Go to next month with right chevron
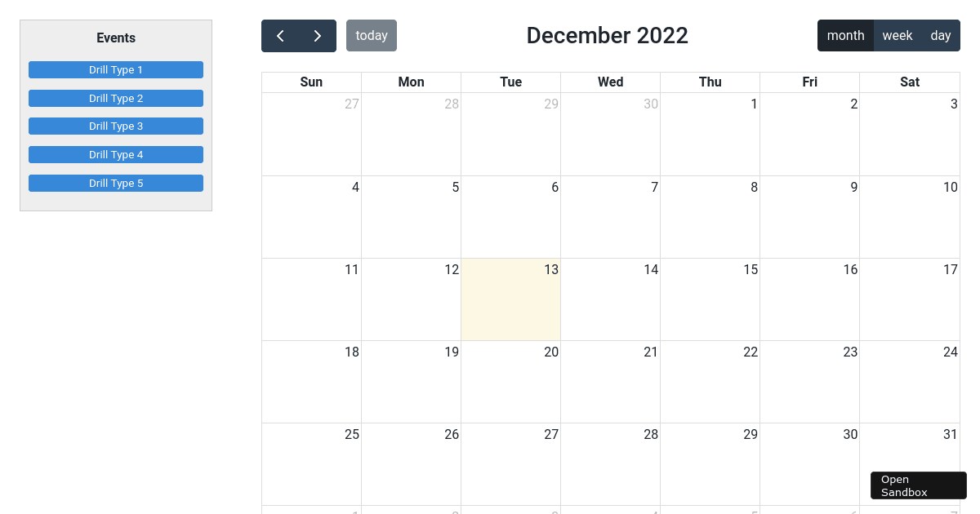 [318, 36]
